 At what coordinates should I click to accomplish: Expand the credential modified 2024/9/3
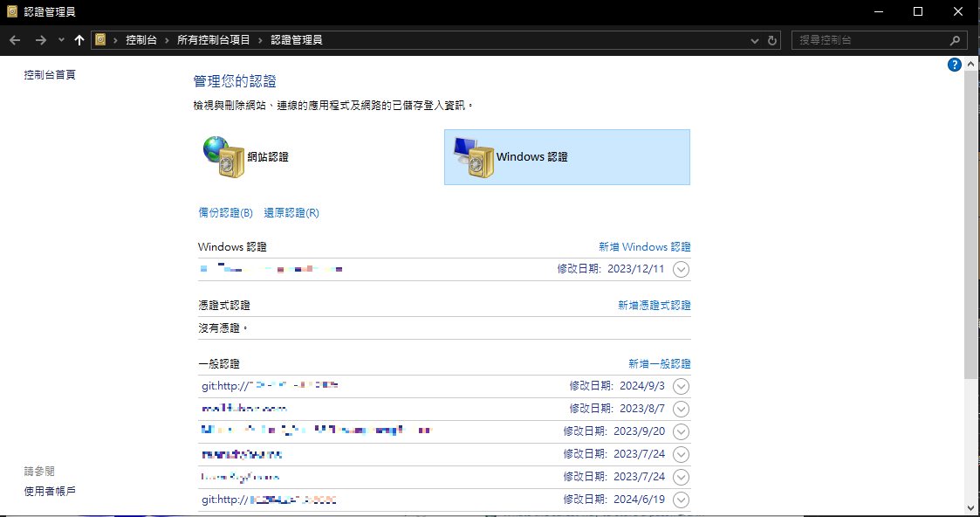click(682, 386)
